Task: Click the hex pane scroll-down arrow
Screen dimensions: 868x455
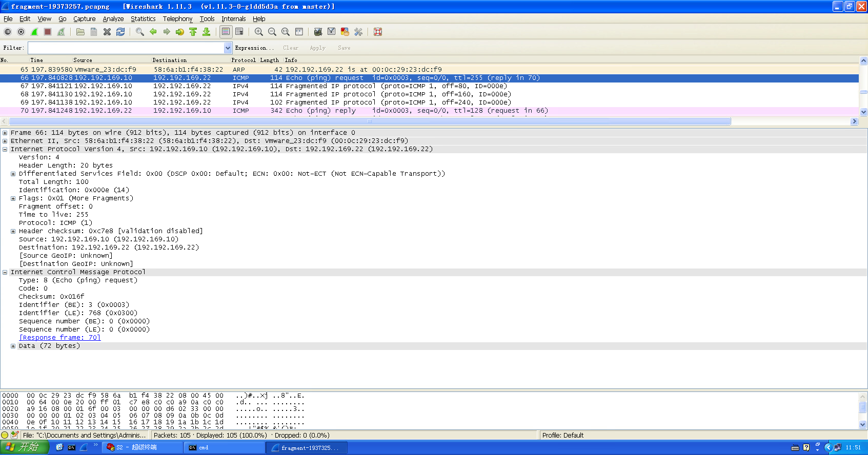Action: pos(863,424)
